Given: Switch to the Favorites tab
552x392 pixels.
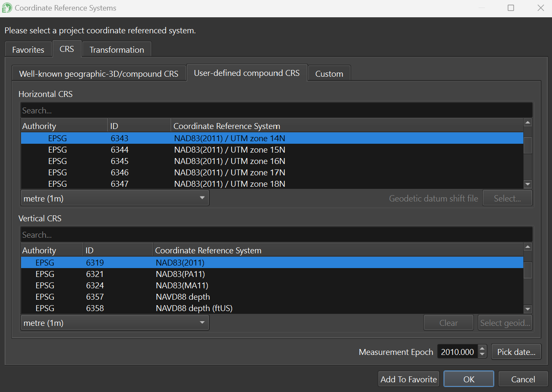Looking at the screenshot, I should tap(28, 50).
